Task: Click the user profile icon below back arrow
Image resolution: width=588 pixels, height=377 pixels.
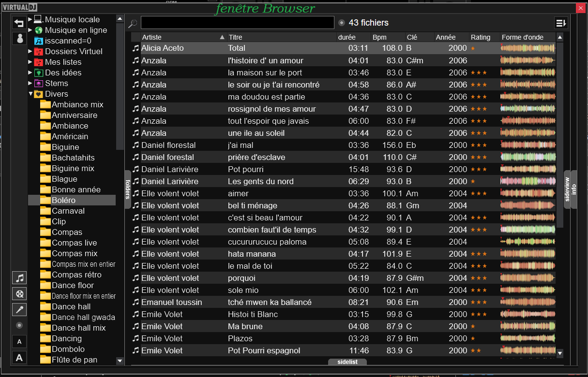Action: point(19,39)
